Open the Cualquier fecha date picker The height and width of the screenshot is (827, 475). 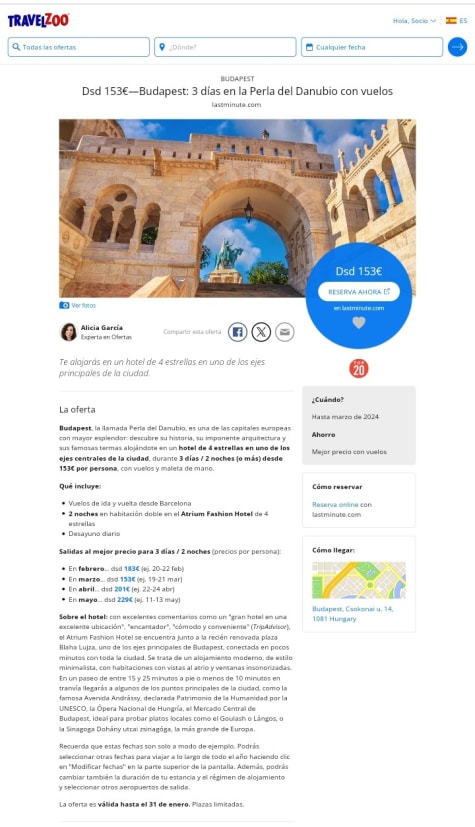tap(372, 47)
